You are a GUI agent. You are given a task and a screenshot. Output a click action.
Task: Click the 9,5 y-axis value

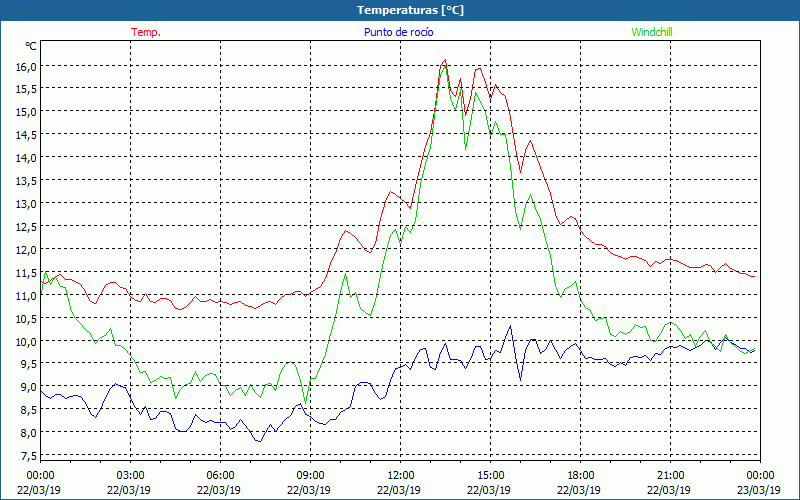click(x=29, y=364)
